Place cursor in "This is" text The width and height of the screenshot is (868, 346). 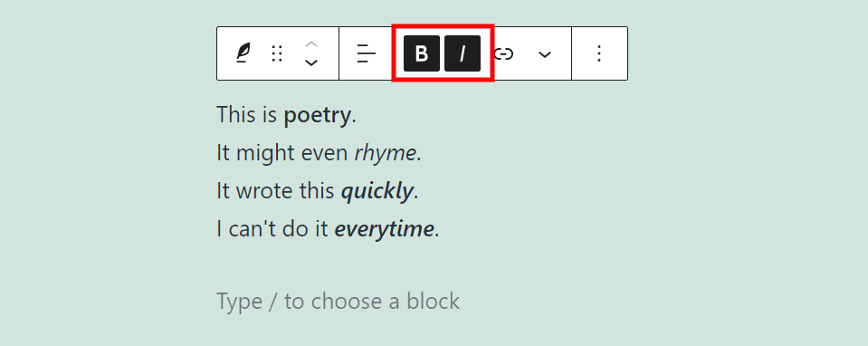coord(247,115)
